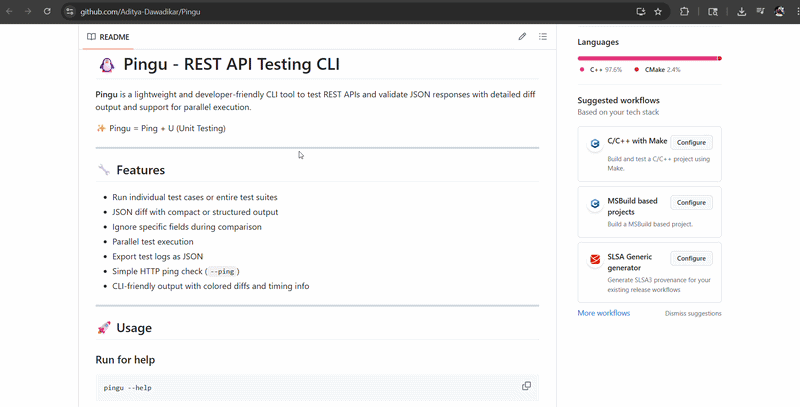Image resolution: width=800 pixels, height=407 pixels.
Task: Click the C/C++ with Make workflow icon
Action: click(594, 143)
